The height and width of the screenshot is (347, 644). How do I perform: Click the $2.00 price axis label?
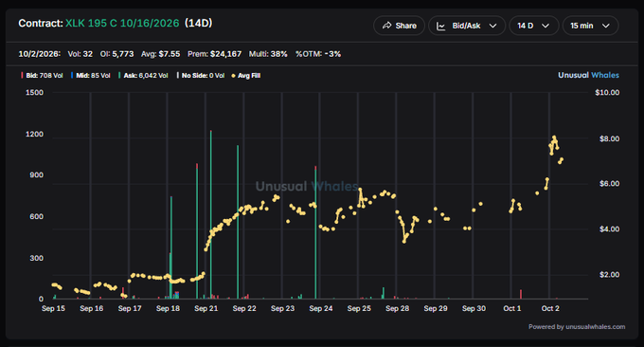tap(609, 275)
